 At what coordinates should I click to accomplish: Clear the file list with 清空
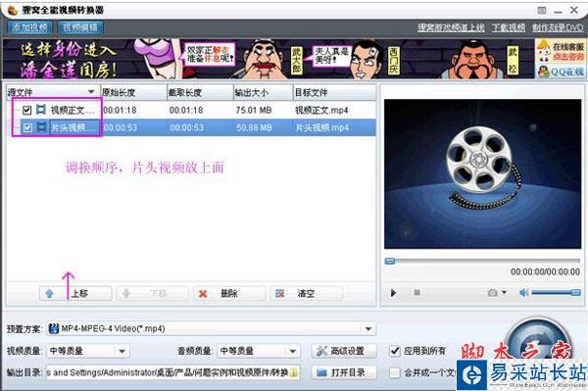(306, 294)
